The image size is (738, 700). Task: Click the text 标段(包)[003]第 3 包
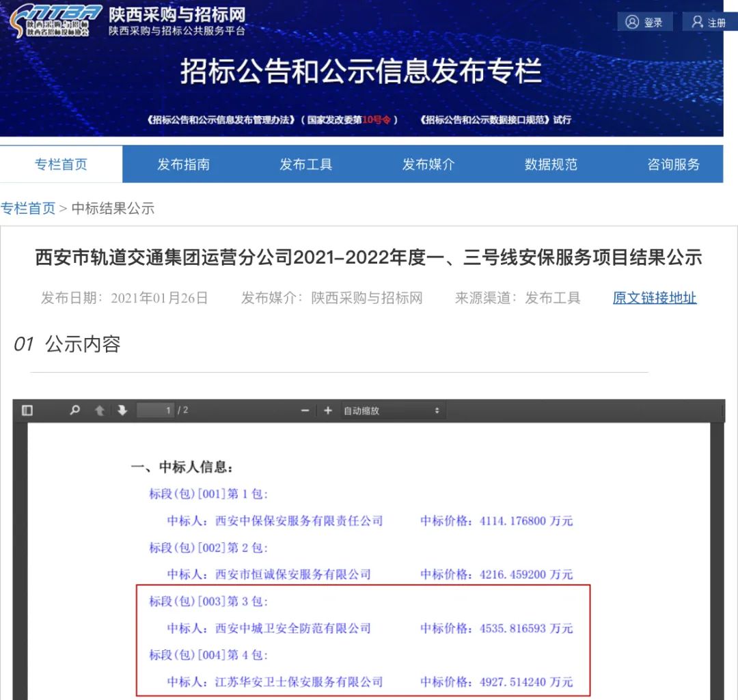click(x=208, y=601)
